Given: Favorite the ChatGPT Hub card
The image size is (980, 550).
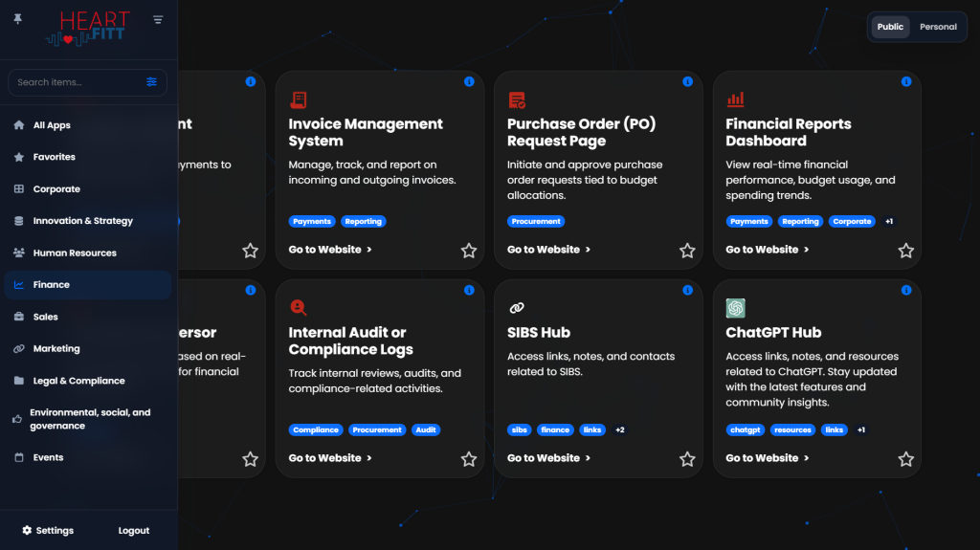Looking at the screenshot, I should tap(906, 459).
